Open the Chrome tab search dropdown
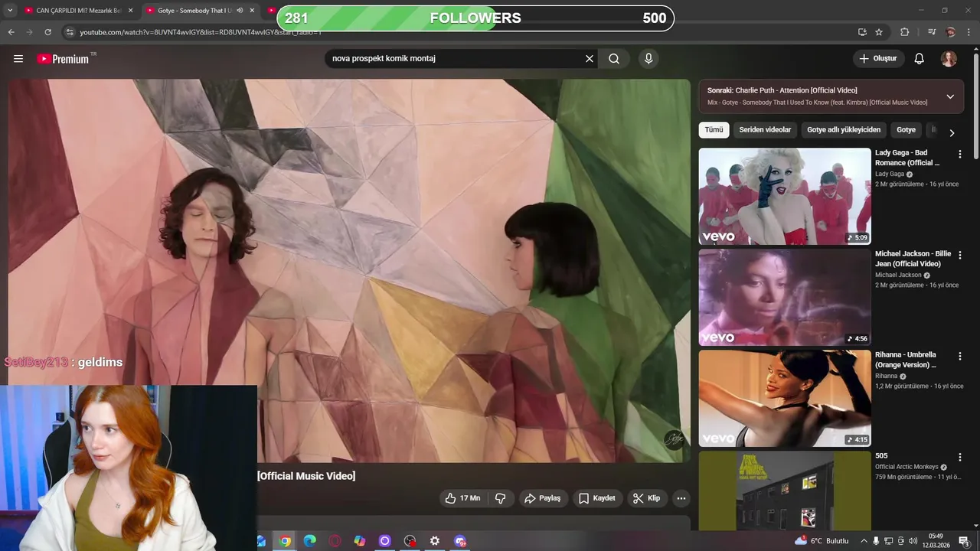The height and width of the screenshot is (551, 980). (x=10, y=11)
